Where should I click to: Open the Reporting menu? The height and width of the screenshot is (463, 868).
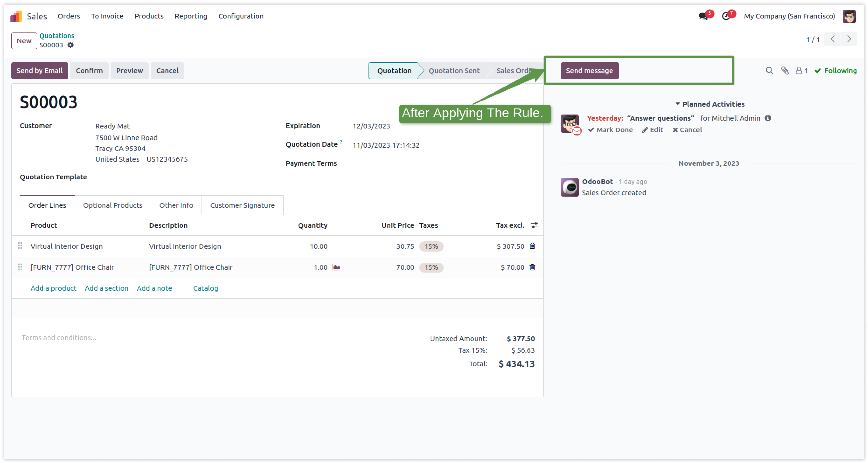pos(191,16)
